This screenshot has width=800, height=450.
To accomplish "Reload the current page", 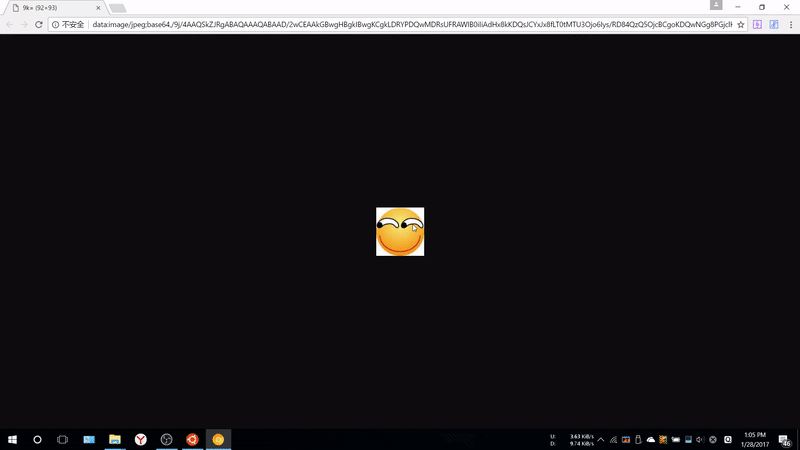I will click(39, 24).
